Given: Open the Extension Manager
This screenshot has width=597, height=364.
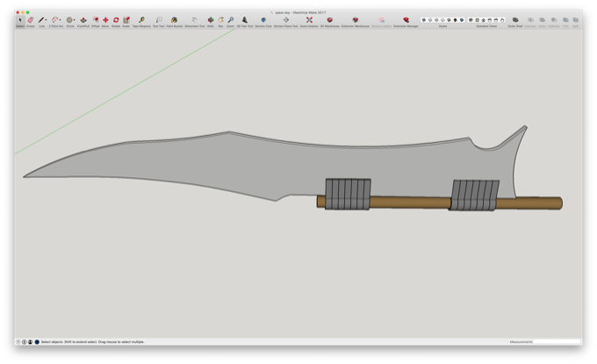Looking at the screenshot, I should (x=406, y=20).
